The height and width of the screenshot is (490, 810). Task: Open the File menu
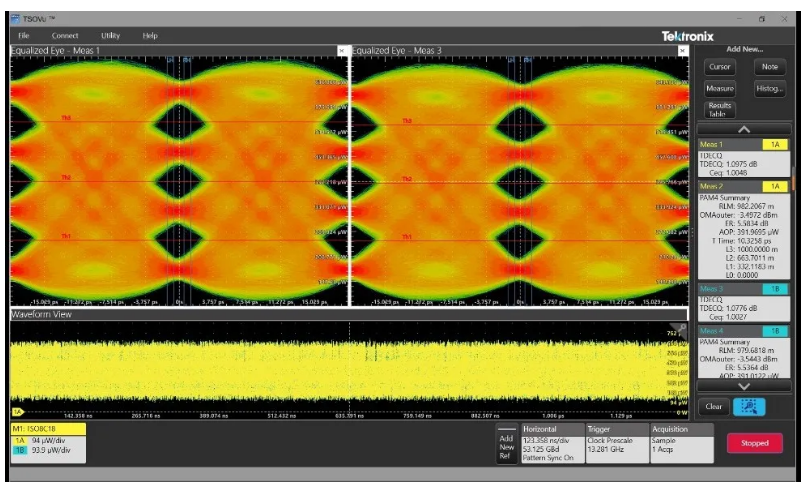pos(24,36)
